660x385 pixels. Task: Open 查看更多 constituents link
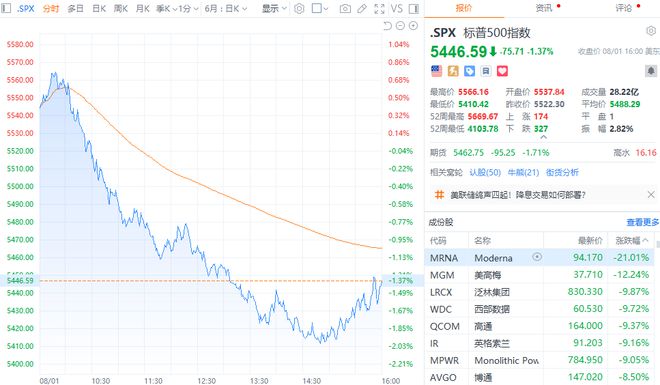[642, 222]
